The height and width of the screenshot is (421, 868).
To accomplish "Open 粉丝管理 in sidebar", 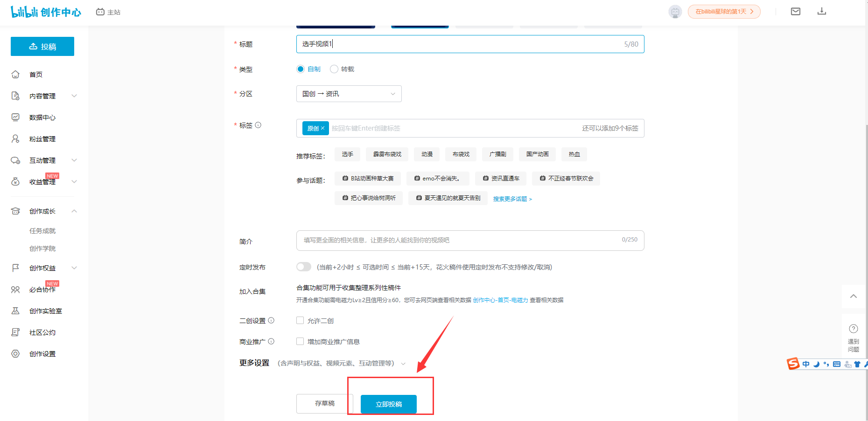I will tap(42, 139).
